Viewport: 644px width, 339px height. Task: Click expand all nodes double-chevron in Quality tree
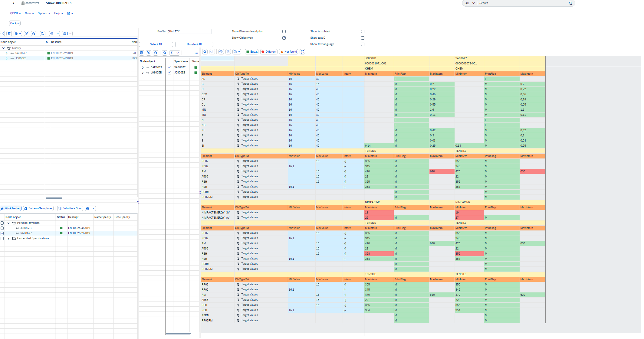click(x=26, y=34)
